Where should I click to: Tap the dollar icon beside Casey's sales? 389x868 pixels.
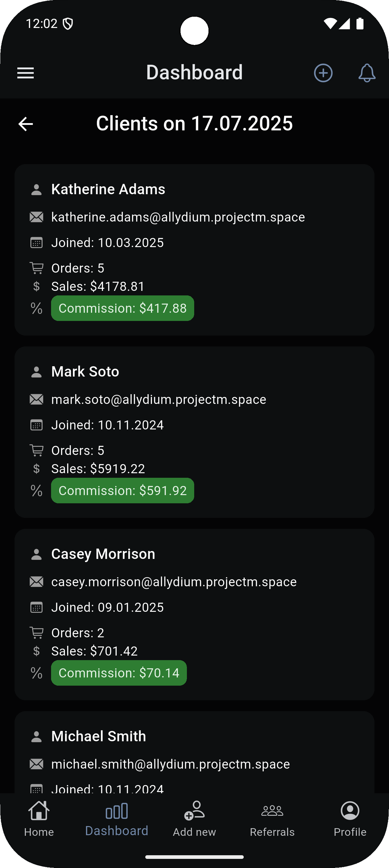[x=36, y=651]
